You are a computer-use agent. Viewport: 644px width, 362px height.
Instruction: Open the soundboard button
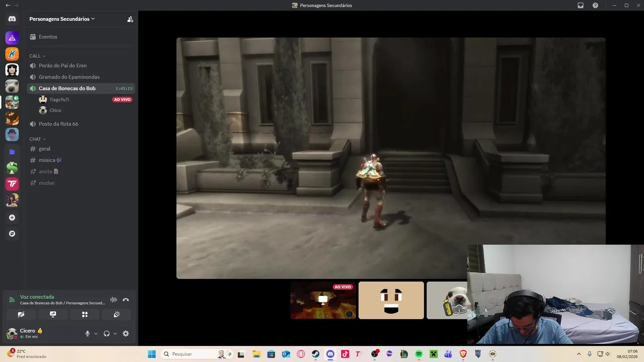tap(117, 314)
